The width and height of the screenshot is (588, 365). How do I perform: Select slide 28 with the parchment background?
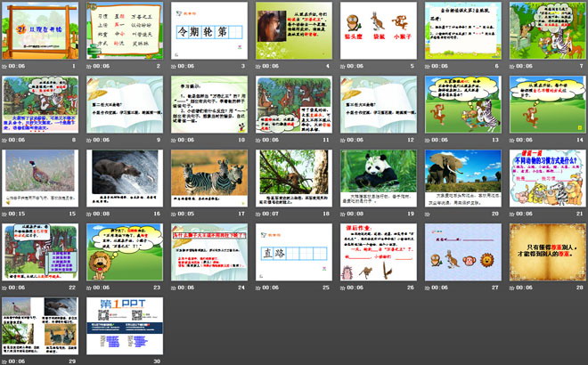[x=548, y=252]
